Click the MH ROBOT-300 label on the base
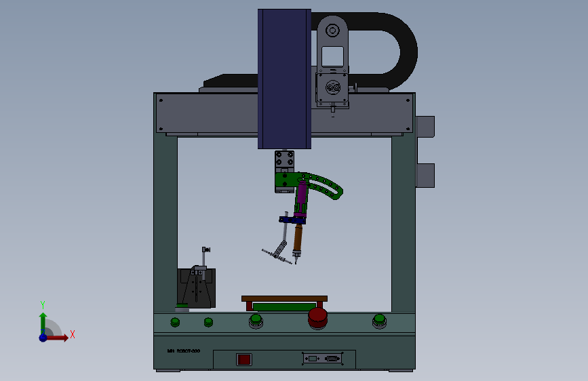Image resolution: width=588 pixels, height=381 pixels. (184, 351)
